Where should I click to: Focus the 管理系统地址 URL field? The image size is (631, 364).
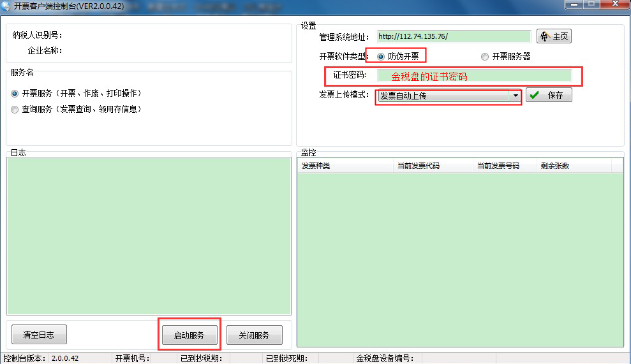coord(454,36)
